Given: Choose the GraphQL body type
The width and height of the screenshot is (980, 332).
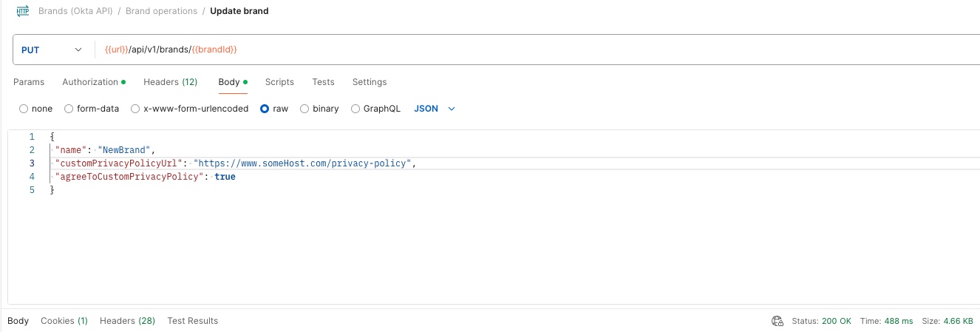Looking at the screenshot, I should coord(355,109).
